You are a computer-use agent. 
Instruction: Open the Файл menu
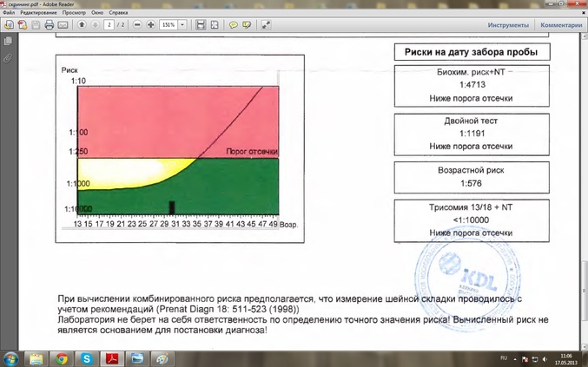click(10, 13)
